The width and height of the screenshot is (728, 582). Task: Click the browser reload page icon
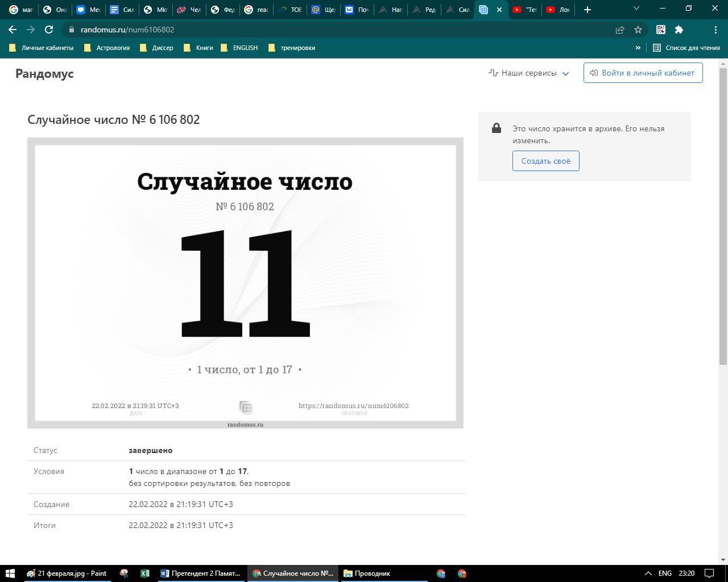coord(49,30)
